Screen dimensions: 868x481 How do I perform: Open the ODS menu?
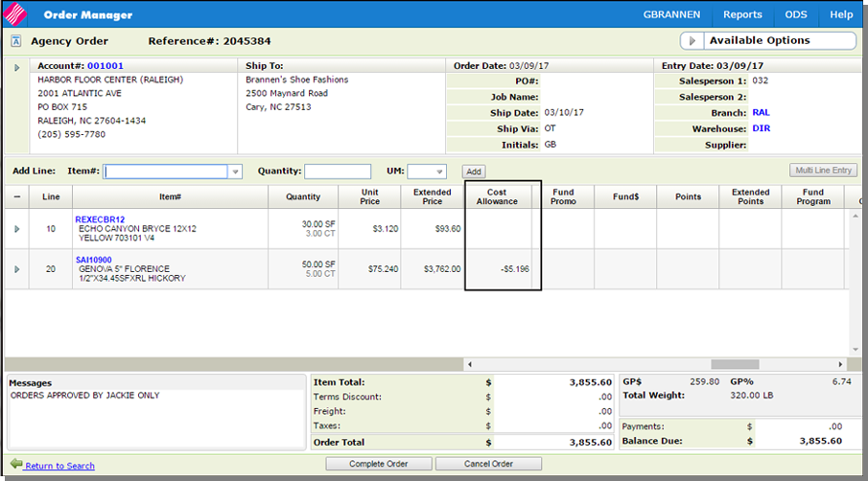(x=795, y=15)
